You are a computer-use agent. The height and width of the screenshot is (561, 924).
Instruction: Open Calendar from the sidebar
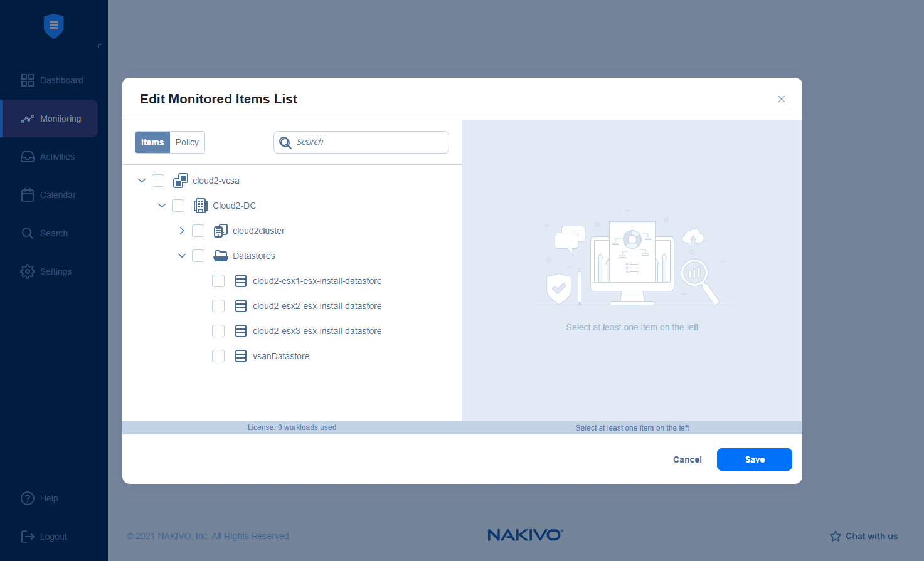click(50, 195)
